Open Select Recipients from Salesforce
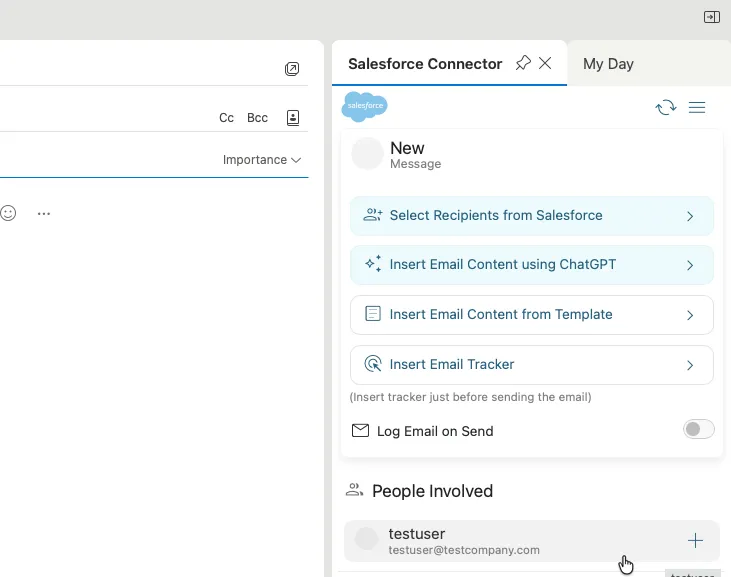Viewport: 731px width, 577px height. click(531, 216)
